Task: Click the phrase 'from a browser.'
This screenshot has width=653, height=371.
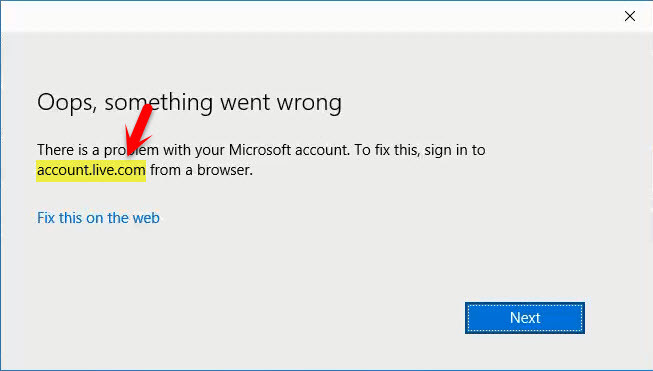Action: pos(202,170)
